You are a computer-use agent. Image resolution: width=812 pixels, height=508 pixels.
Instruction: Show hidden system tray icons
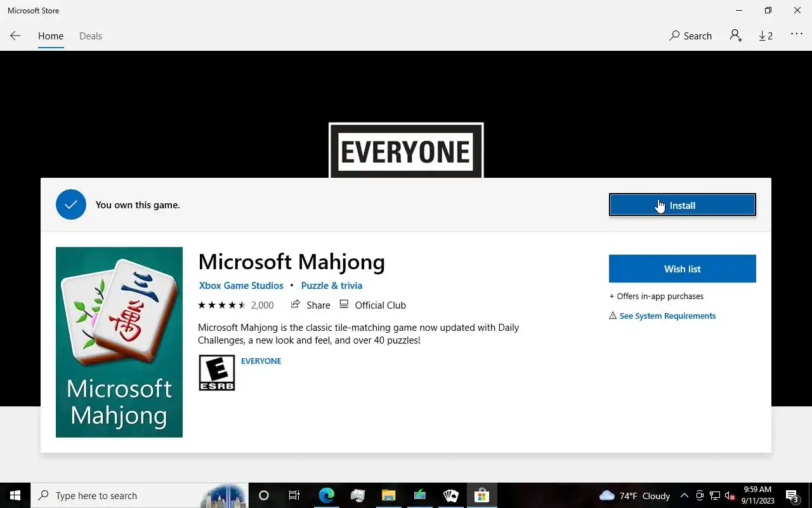684,495
